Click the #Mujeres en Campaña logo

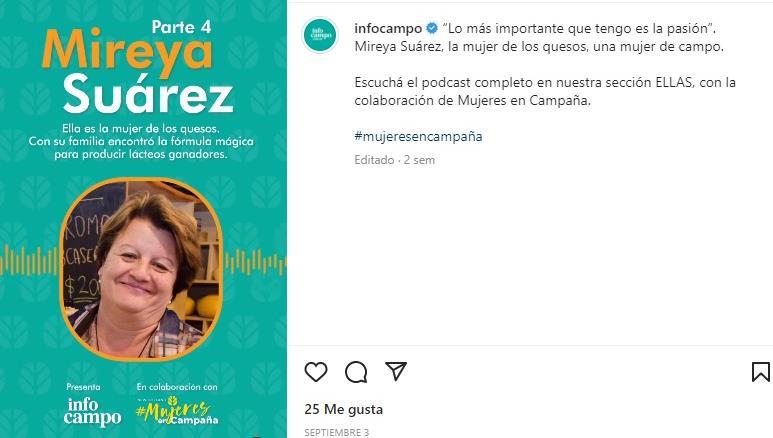click(x=177, y=410)
